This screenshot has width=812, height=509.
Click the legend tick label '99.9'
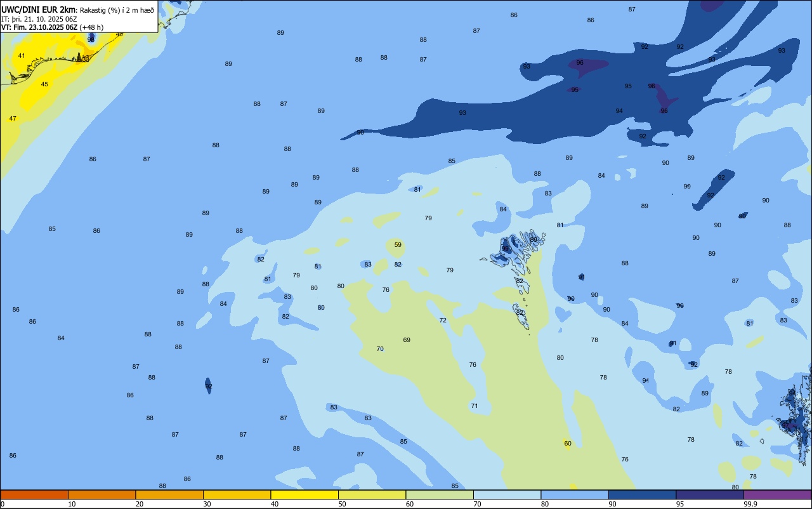pos(750,504)
